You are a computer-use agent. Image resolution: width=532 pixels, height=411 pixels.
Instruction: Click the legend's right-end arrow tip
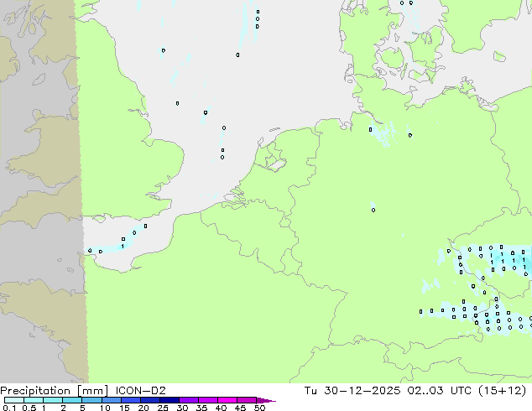[274, 400]
